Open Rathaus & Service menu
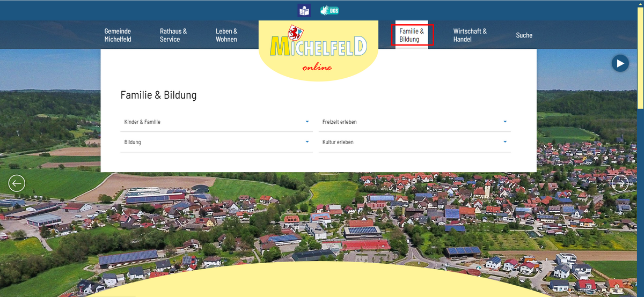644x297 pixels. [x=173, y=35]
